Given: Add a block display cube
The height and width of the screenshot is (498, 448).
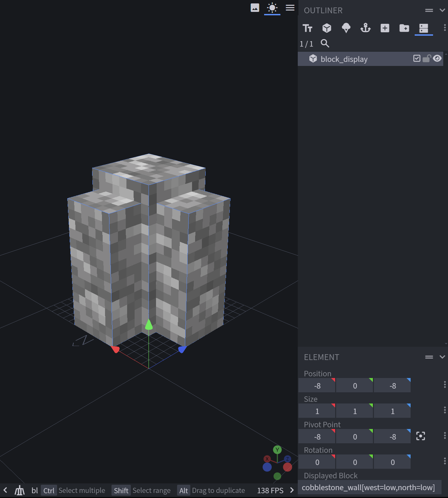Looking at the screenshot, I should (327, 28).
